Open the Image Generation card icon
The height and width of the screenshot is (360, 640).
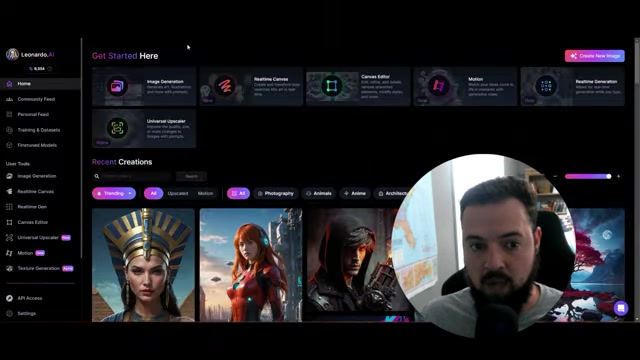117,86
